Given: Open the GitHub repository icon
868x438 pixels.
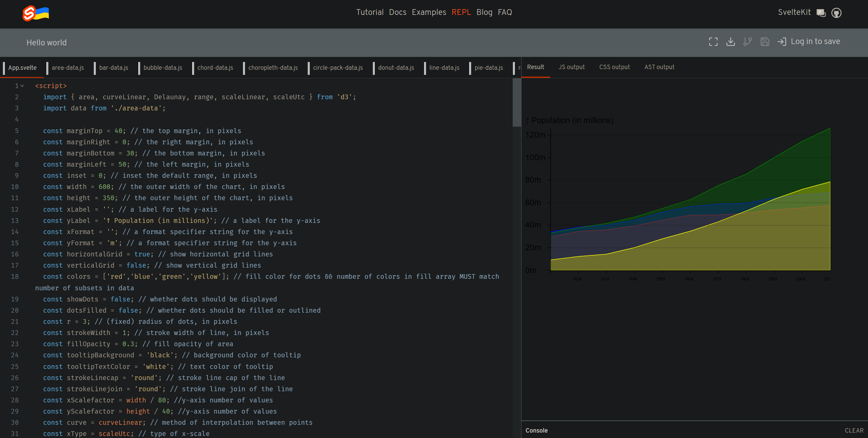Looking at the screenshot, I should pos(836,13).
